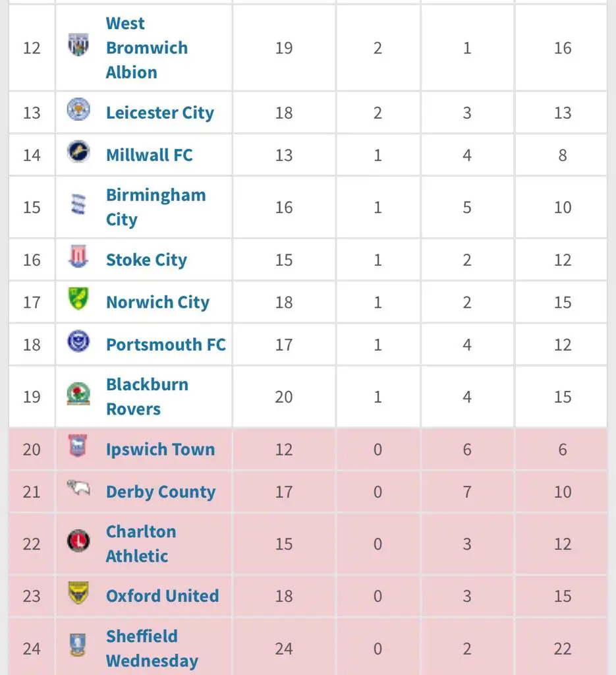Go to Derby County team page
Viewport: 616px width, 675px height.
[160, 492]
